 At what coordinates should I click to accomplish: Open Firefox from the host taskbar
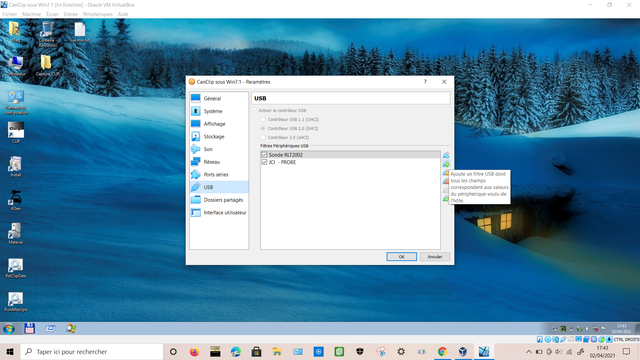(194, 351)
